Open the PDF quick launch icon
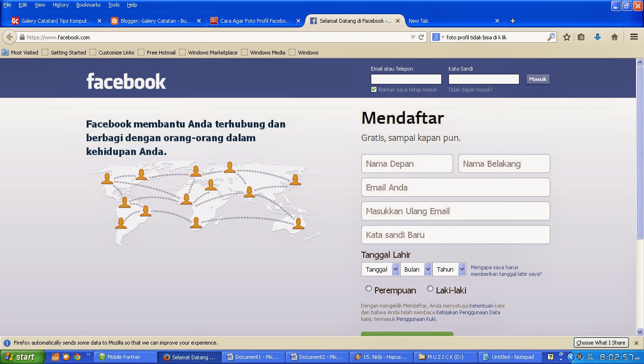Viewport: 644px width, 364px height. tap(55, 357)
